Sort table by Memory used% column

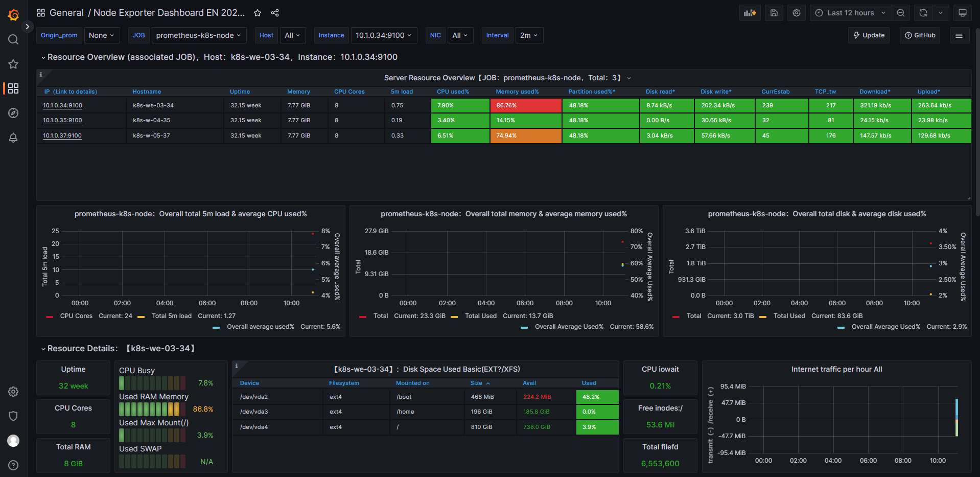coord(517,92)
